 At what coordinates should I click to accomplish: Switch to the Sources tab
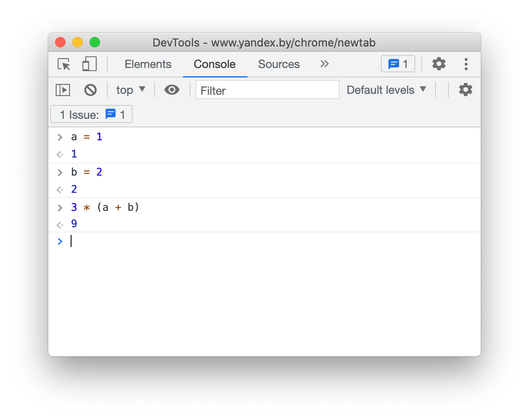coord(279,64)
